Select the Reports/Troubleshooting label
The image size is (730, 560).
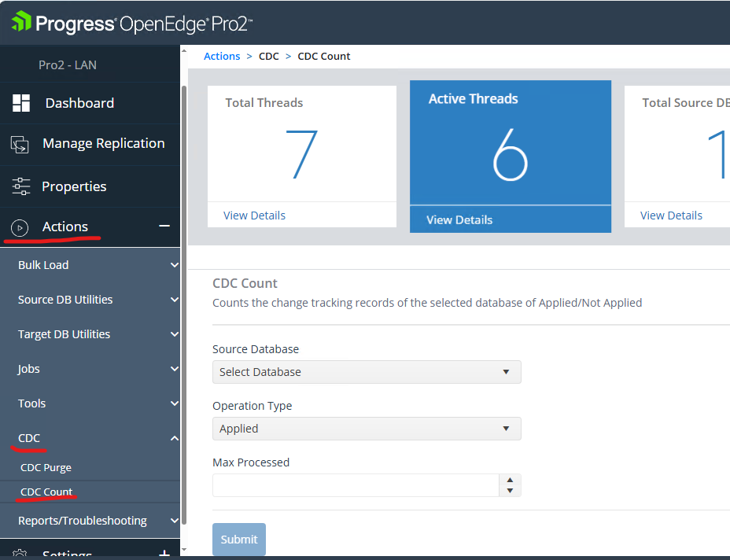[83, 521]
